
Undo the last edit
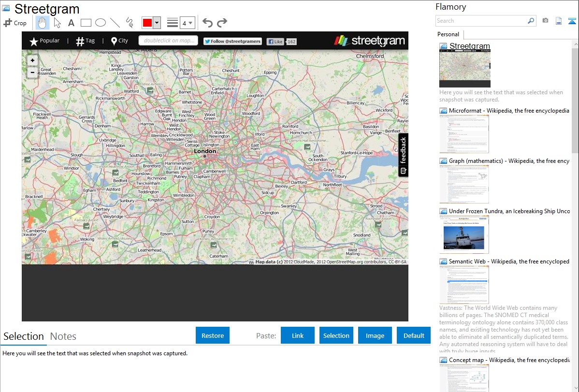tap(207, 23)
